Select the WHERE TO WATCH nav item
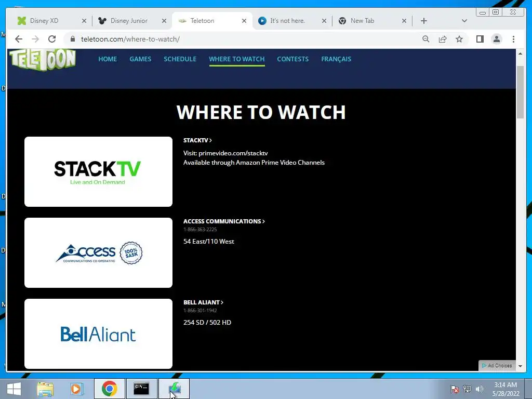This screenshot has width=532, height=399. point(237,59)
